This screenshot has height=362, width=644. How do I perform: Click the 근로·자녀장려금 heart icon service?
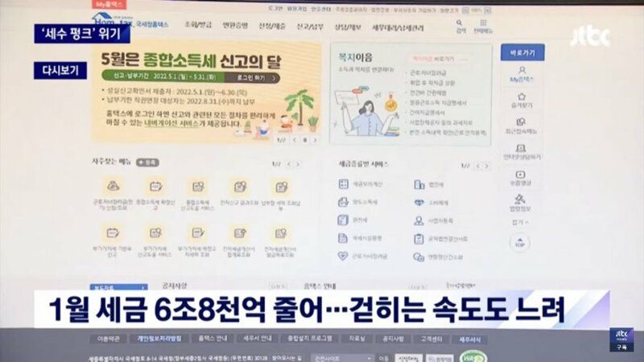[x=344, y=257]
